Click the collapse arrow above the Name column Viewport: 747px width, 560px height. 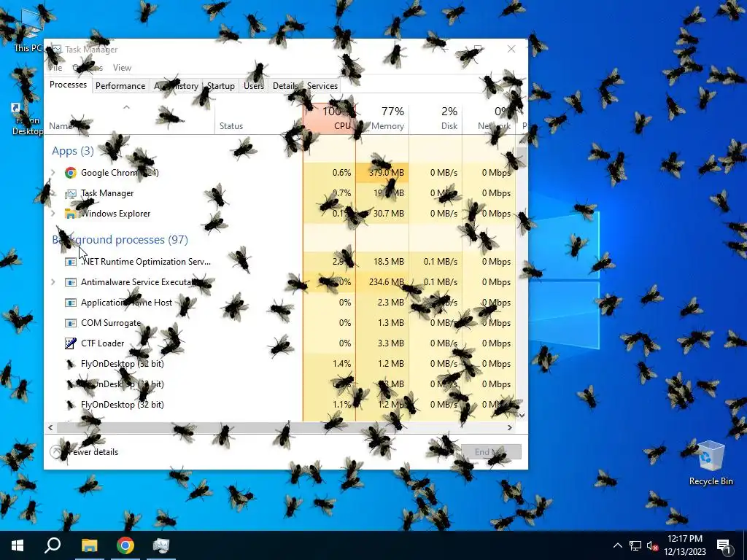pyautogui.click(x=126, y=107)
